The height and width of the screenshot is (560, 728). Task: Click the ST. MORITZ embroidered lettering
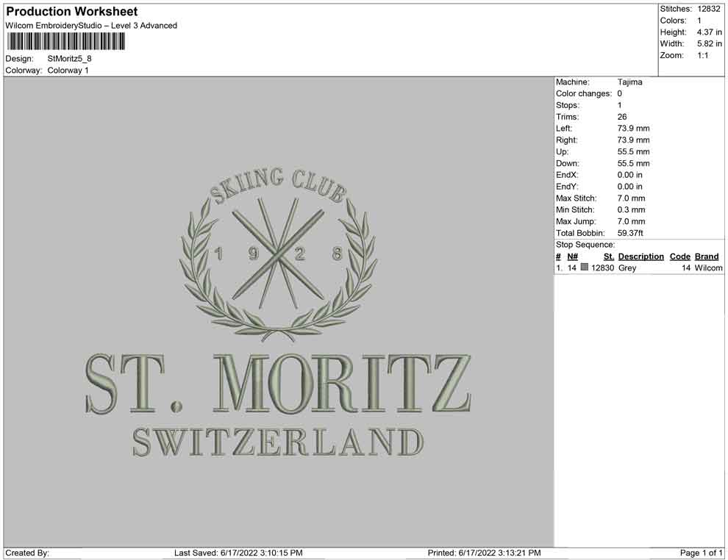coord(278,384)
